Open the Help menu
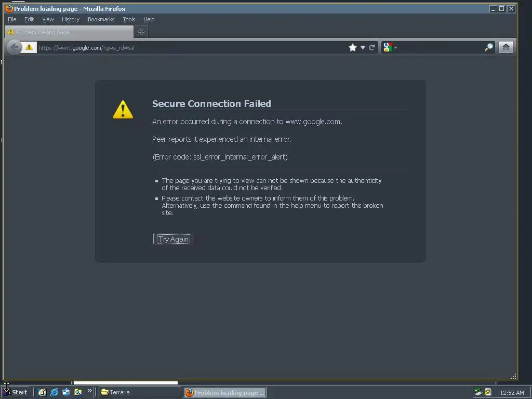The image size is (532, 399). click(x=149, y=19)
